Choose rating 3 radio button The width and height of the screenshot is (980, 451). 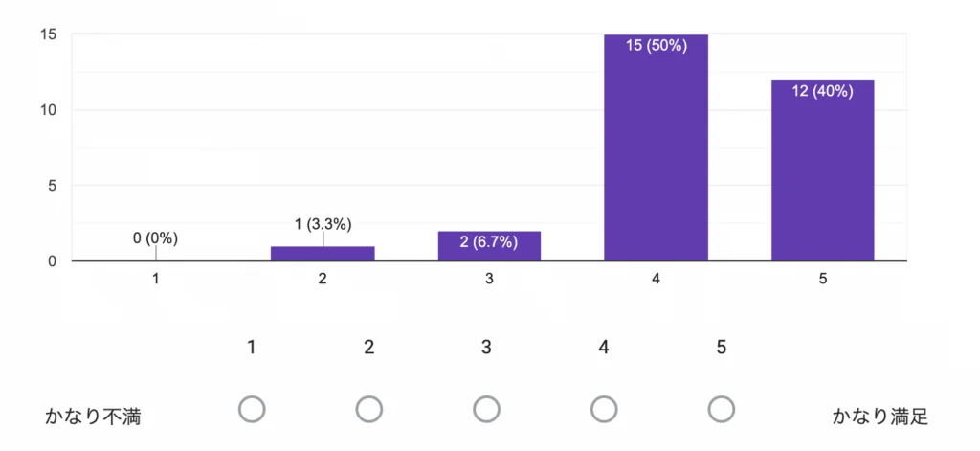click(x=486, y=410)
